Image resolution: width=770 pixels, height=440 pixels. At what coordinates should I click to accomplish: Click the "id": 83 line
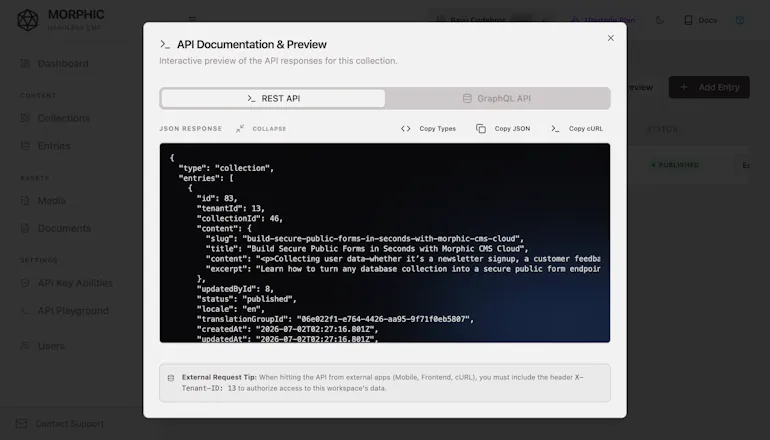tap(217, 198)
